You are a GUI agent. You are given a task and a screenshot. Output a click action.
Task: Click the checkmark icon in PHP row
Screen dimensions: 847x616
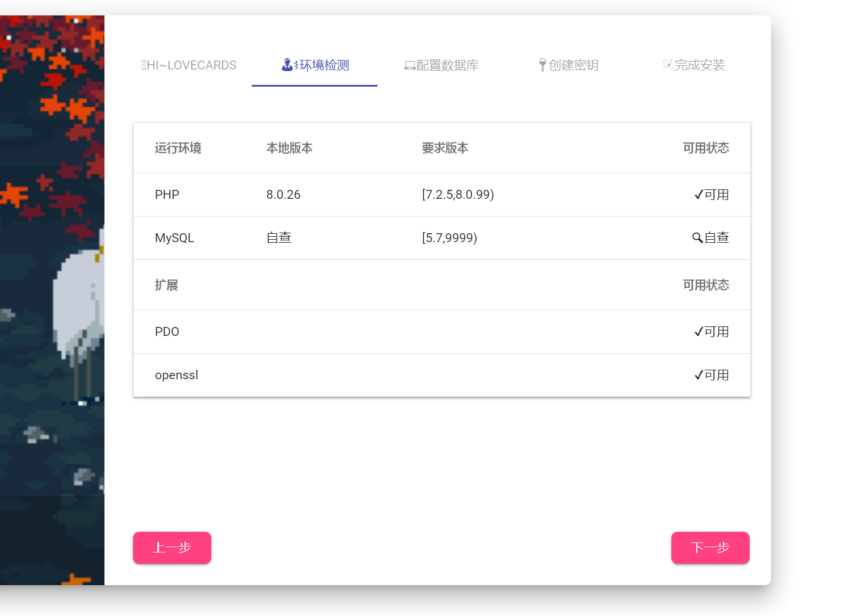tap(699, 195)
